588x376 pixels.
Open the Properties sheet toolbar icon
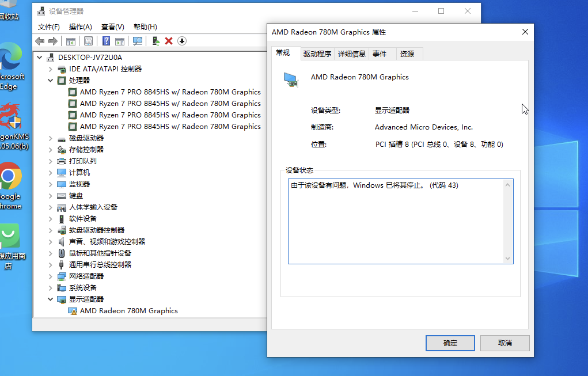[x=89, y=41]
